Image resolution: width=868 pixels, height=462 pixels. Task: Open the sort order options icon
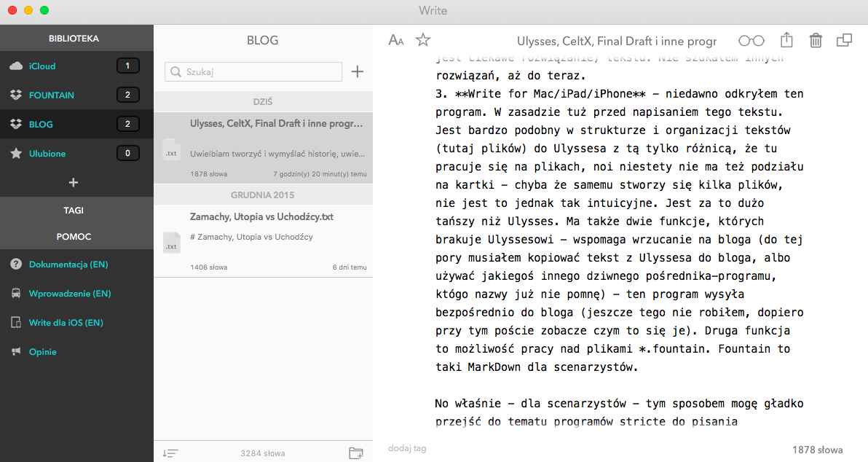[170, 453]
